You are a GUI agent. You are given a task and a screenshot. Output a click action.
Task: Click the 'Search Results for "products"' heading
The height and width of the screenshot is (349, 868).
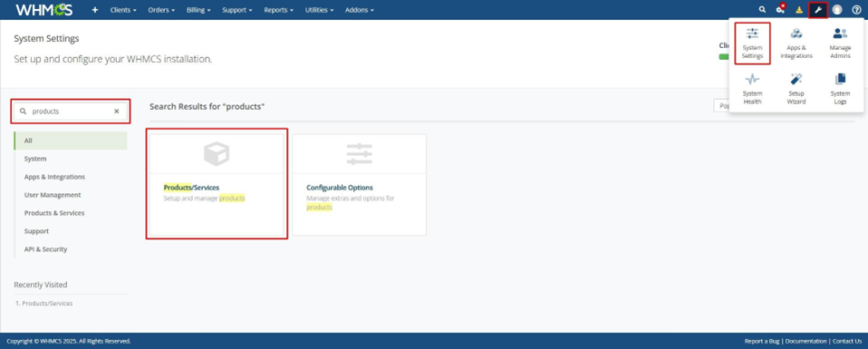tap(207, 106)
